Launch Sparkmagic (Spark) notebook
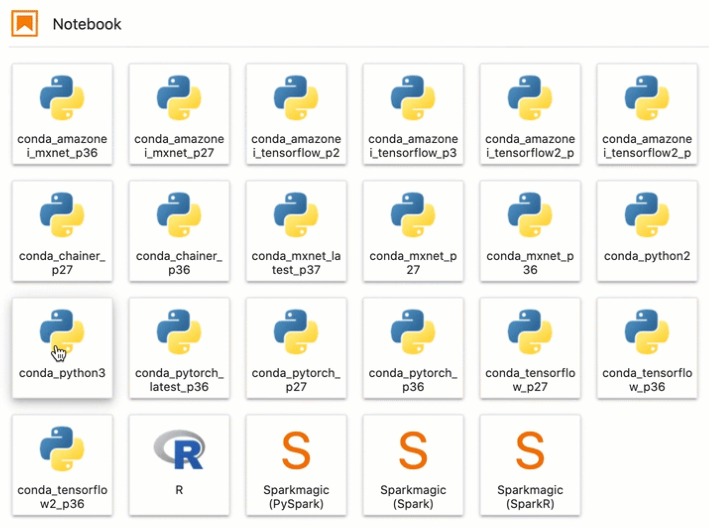Viewport: 709px width, 528px height. [x=413, y=465]
